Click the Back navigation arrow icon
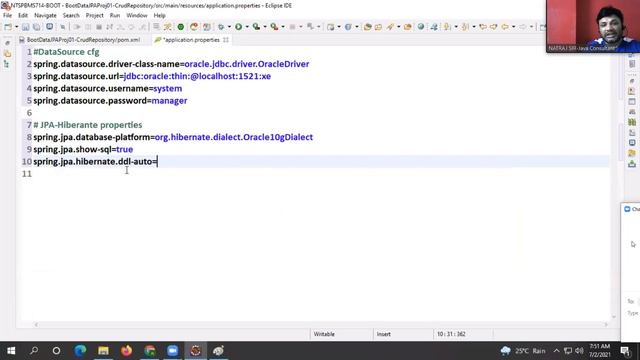640x360 pixels. coord(505,27)
